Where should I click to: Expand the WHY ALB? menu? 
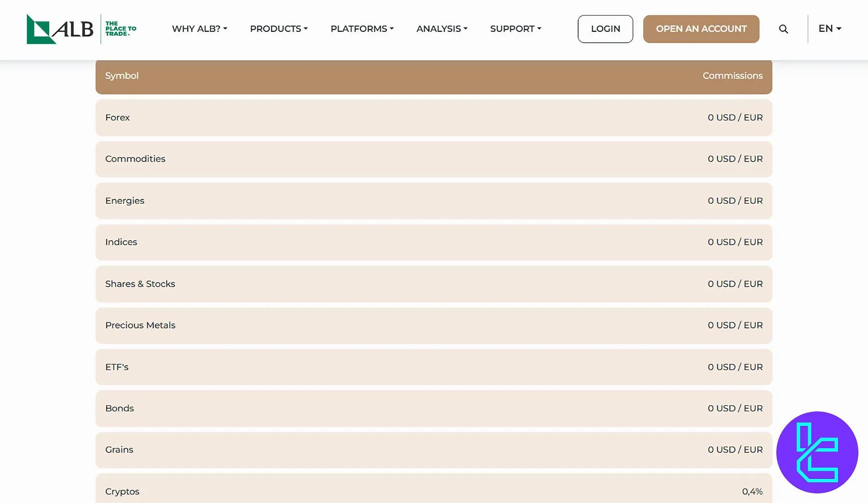(x=200, y=29)
